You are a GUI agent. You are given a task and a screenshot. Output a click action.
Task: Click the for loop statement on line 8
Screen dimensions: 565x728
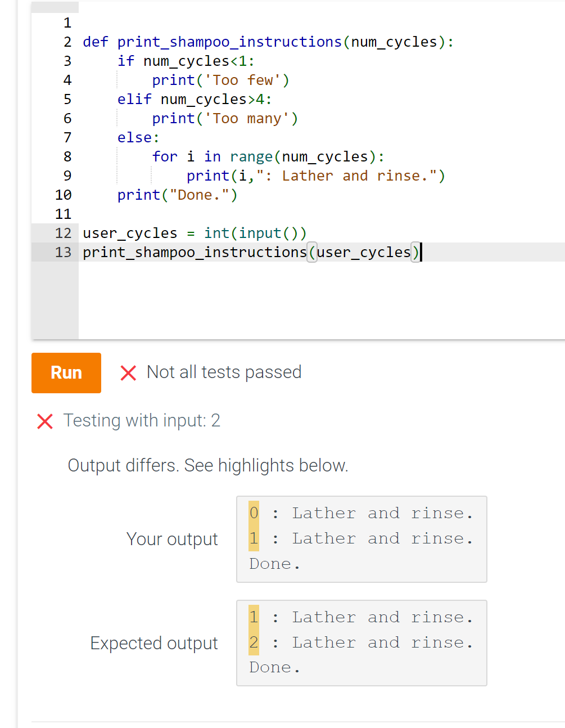tap(268, 156)
